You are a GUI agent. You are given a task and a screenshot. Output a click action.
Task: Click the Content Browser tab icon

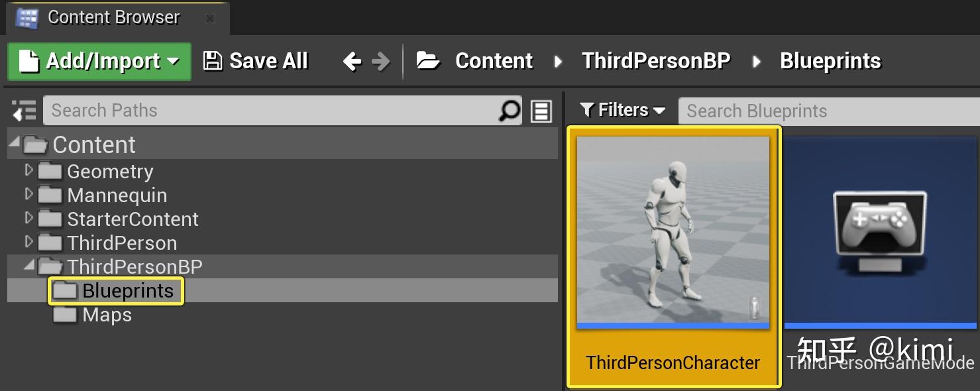pos(27,18)
